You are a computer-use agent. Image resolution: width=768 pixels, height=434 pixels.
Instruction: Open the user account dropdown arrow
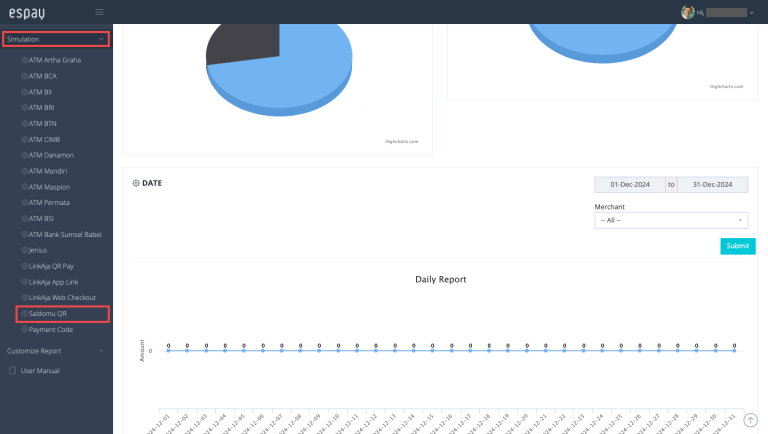751,13
